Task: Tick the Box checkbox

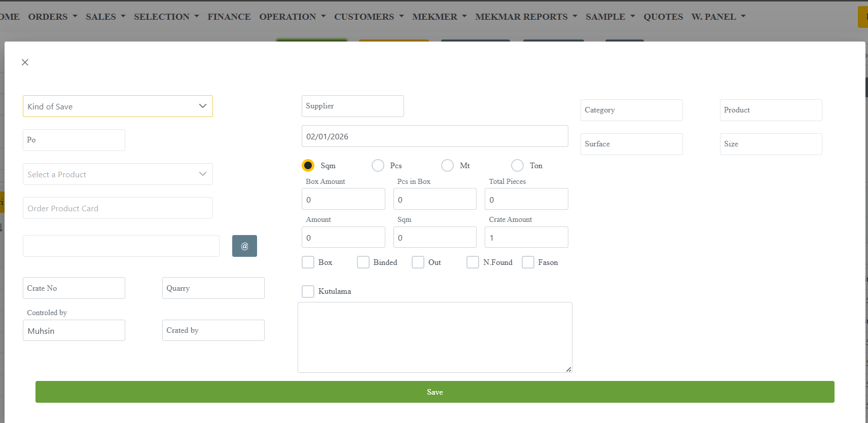Action: click(308, 262)
